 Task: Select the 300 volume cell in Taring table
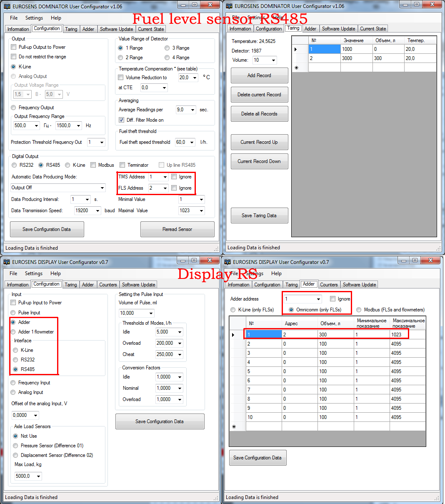(388, 58)
